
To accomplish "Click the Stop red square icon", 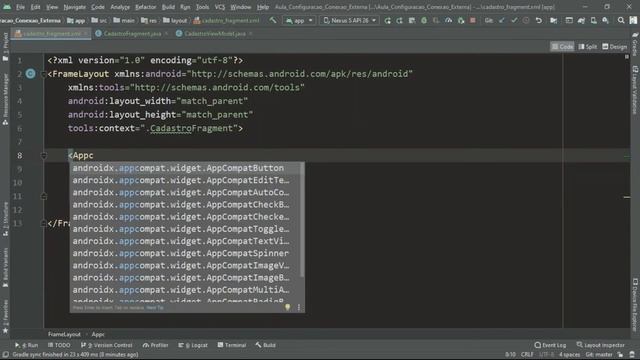I will point(473,20).
